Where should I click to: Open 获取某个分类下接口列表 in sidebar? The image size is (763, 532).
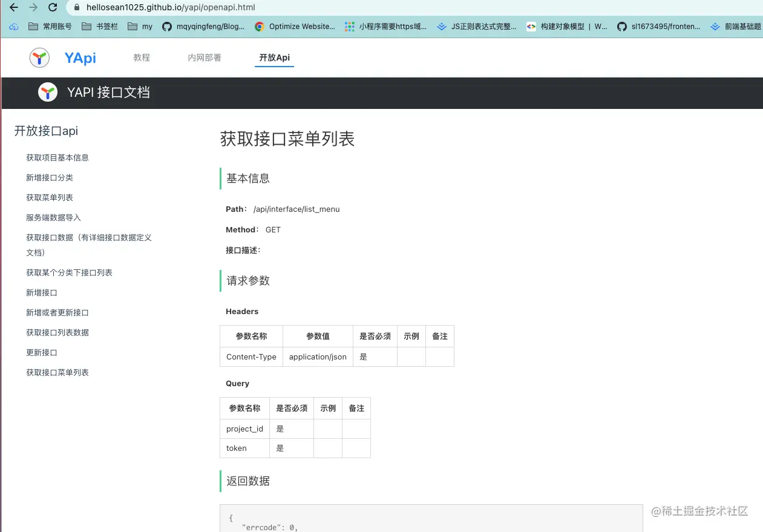click(69, 272)
